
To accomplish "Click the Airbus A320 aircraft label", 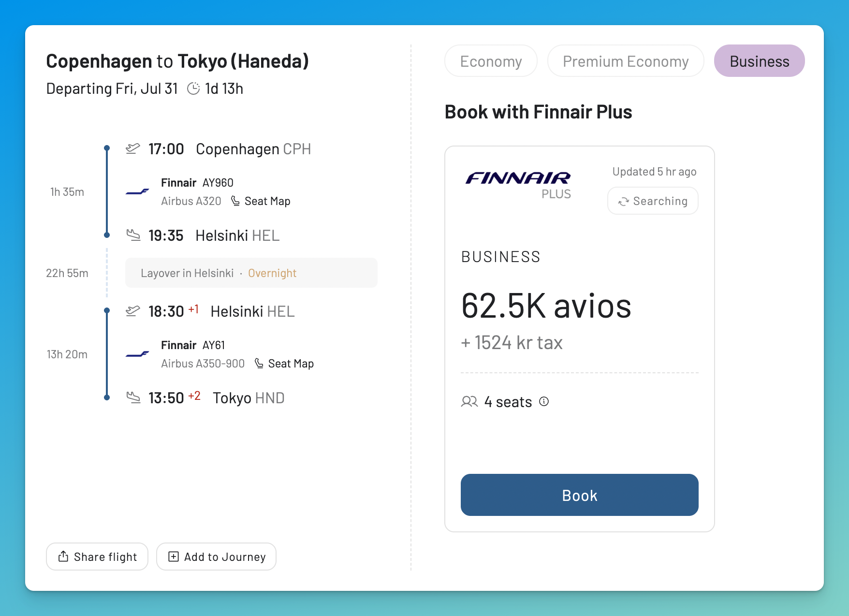I will point(191,201).
